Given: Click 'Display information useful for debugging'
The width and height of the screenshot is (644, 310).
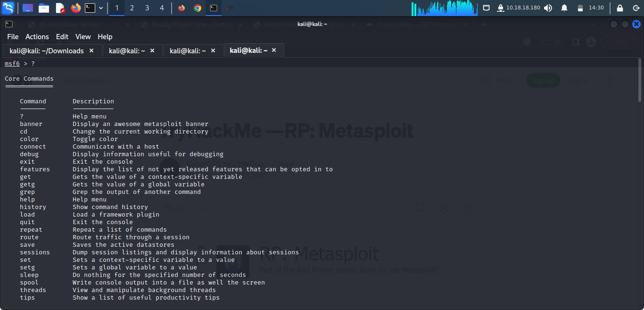Looking at the screenshot, I should (x=148, y=154).
